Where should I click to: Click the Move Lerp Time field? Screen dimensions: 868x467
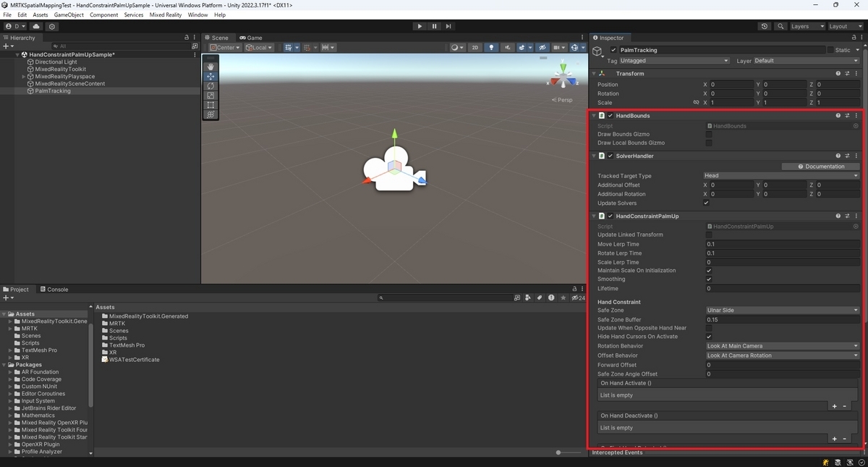coord(783,244)
